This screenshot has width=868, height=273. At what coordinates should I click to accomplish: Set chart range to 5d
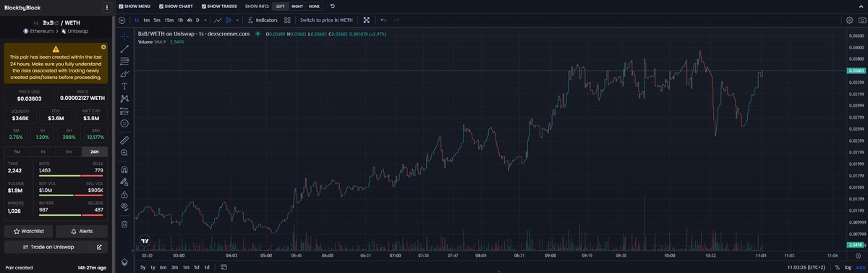(x=197, y=267)
